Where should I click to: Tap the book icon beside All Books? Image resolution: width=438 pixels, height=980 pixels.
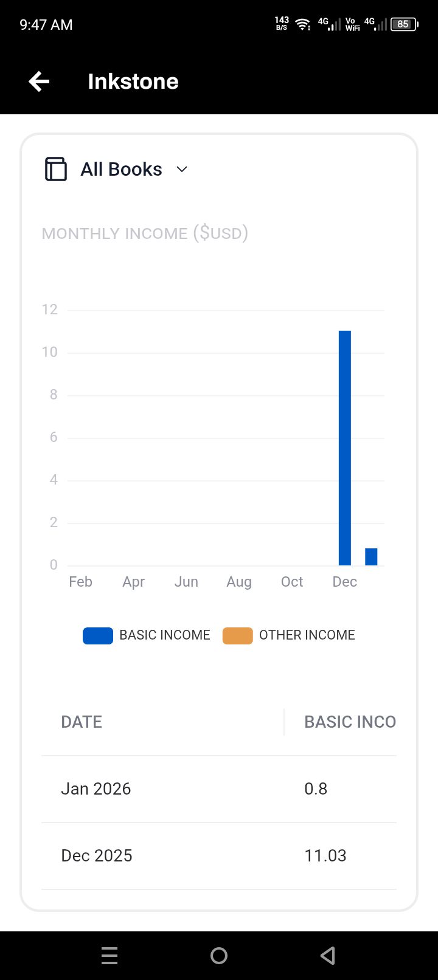[56, 169]
